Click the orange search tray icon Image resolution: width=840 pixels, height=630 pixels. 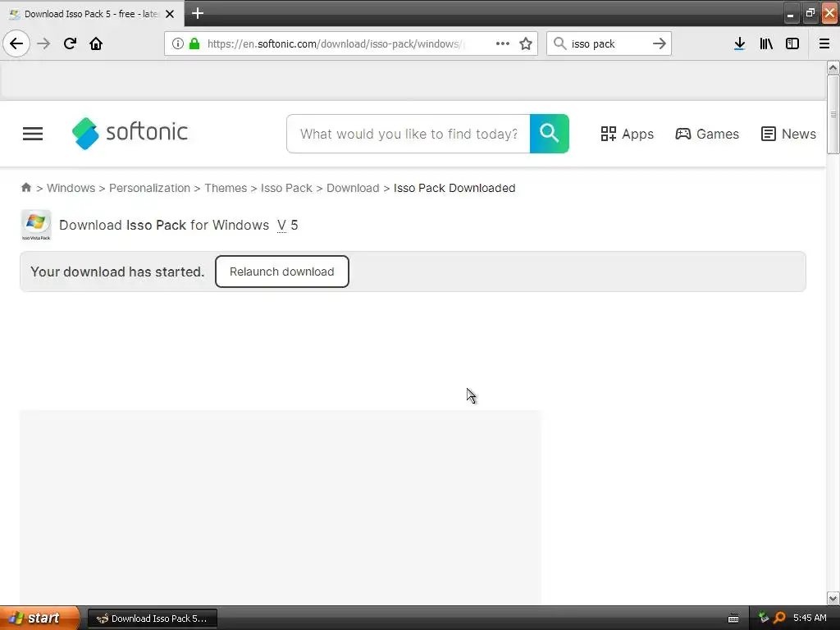(x=779, y=618)
